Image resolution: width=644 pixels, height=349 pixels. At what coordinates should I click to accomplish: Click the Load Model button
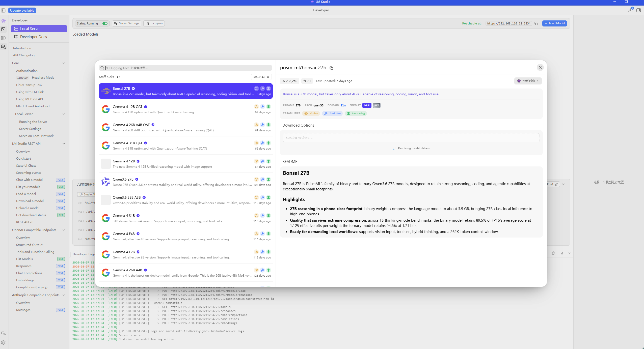pyautogui.click(x=554, y=23)
